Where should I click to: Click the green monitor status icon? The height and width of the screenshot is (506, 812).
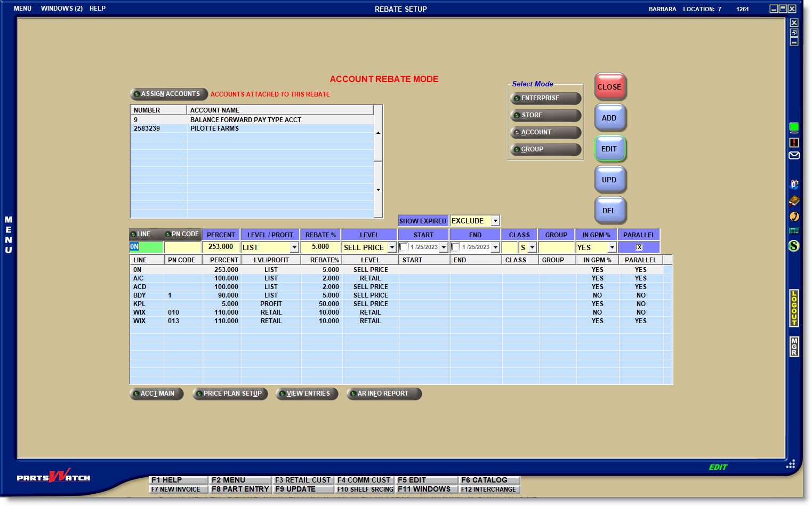tap(794, 127)
